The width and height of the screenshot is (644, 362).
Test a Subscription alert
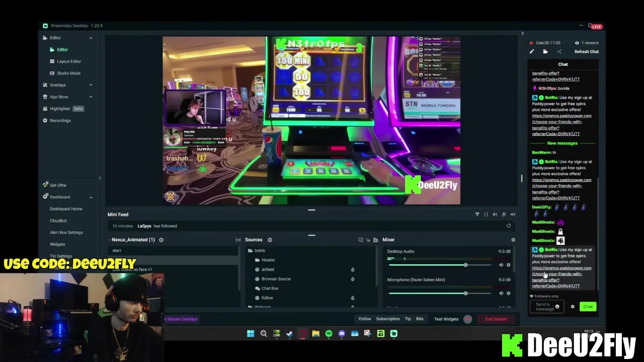pos(388,319)
